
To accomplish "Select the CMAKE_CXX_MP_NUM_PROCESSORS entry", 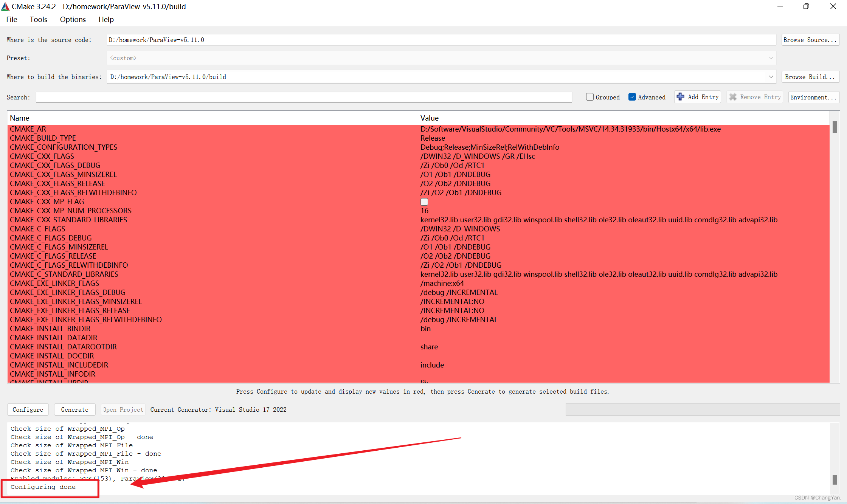I will [71, 211].
